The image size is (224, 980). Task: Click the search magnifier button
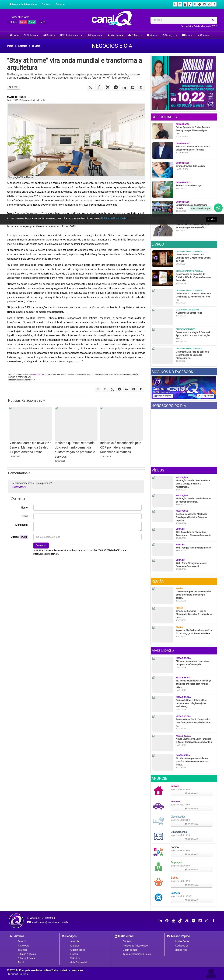click(214, 20)
